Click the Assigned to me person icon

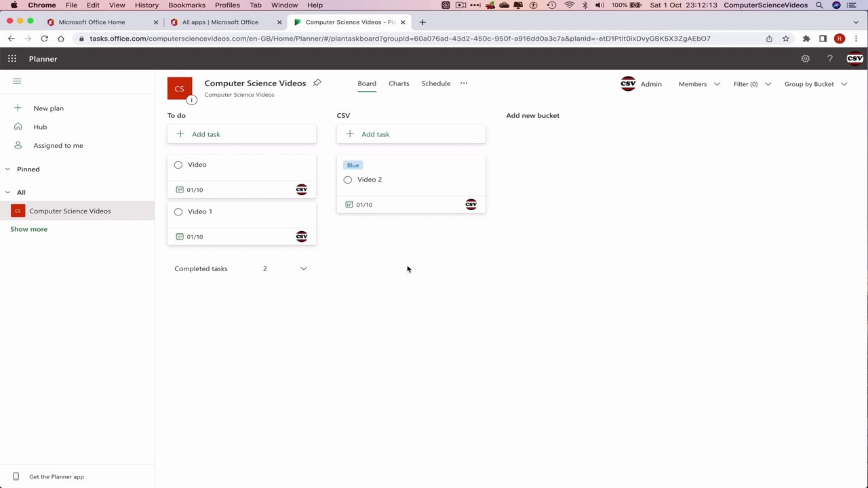click(x=18, y=145)
